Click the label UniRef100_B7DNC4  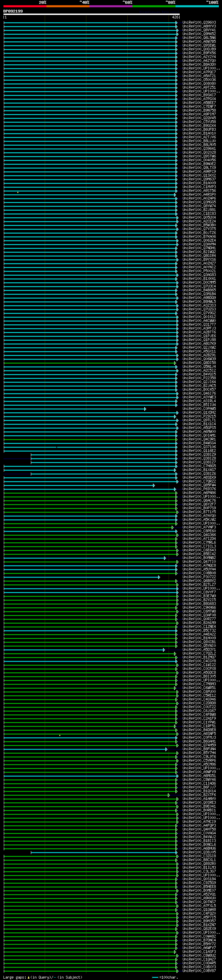[199, 940]
